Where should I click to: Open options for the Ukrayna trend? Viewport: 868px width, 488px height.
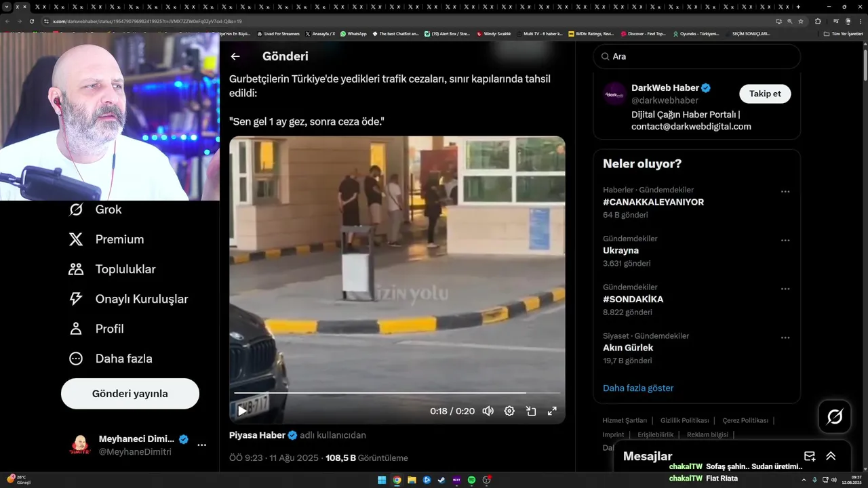pos(785,240)
